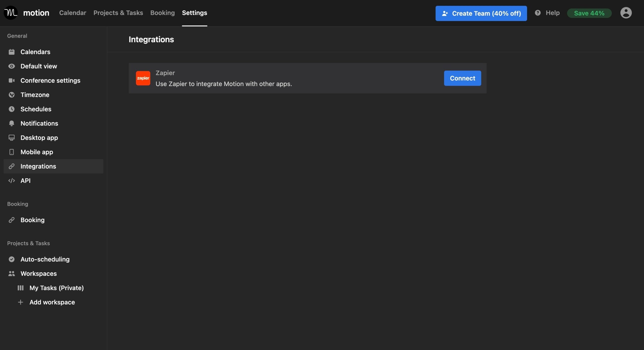Select Booking tab in top navigation
Viewport: 644px width, 350px height.
pos(163,12)
